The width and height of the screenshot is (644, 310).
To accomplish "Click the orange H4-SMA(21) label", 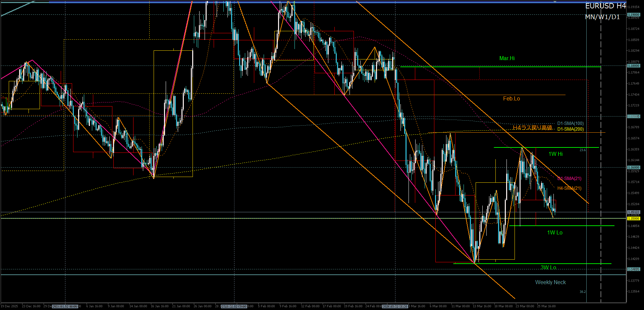I will pos(569,188).
